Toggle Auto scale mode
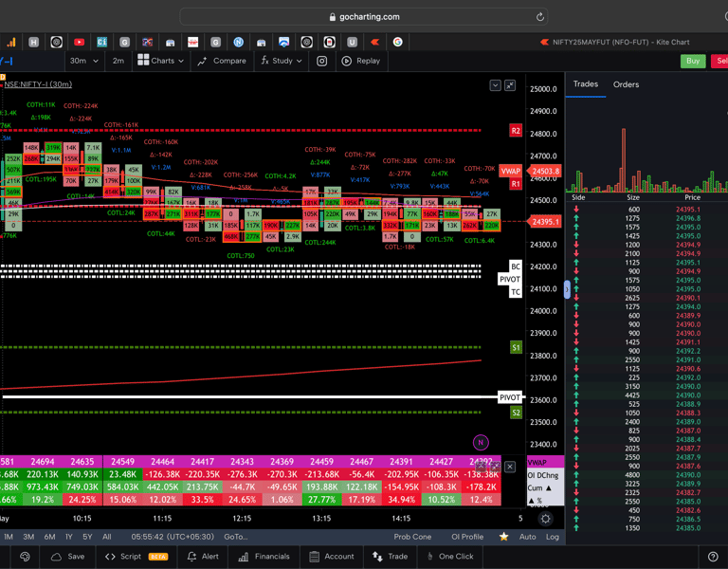Viewport: 728px width, 569px height. (527, 537)
